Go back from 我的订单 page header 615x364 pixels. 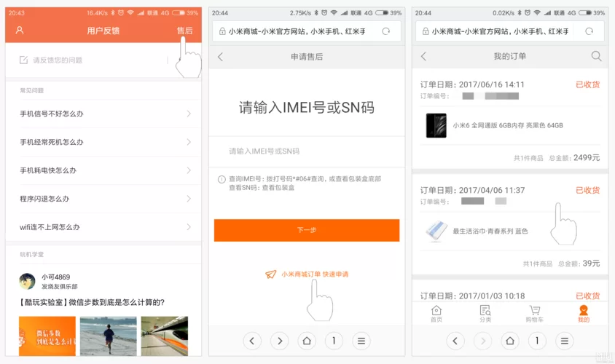[423, 57]
